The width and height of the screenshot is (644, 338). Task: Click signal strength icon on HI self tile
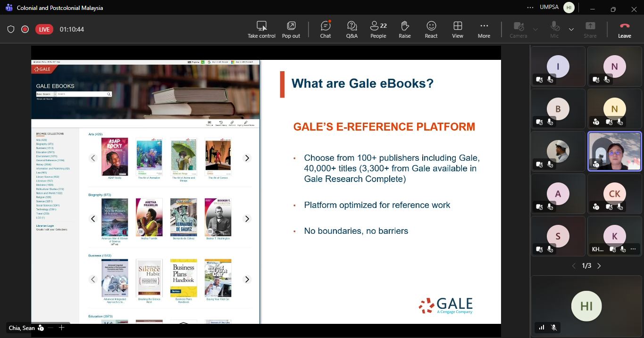541,327
